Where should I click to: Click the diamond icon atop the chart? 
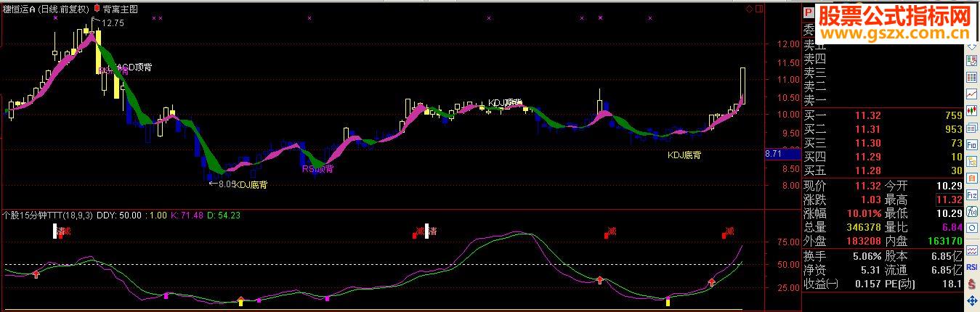click(x=750, y=9)
